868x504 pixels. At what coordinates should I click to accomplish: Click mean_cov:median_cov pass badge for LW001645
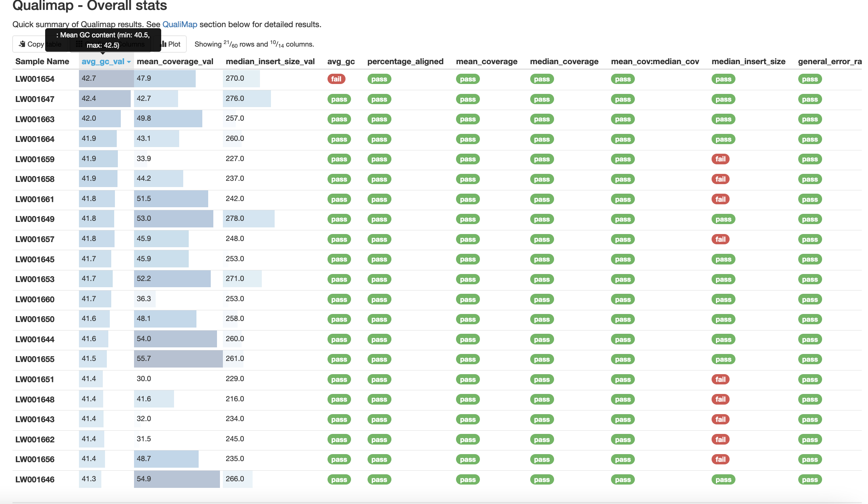tap(623, 259)
